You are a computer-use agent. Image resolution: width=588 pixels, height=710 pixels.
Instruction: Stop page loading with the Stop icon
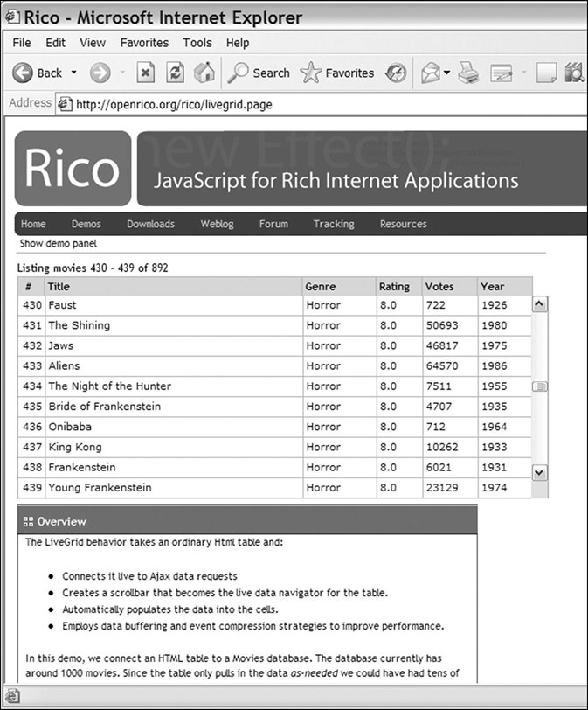[146, 73]
